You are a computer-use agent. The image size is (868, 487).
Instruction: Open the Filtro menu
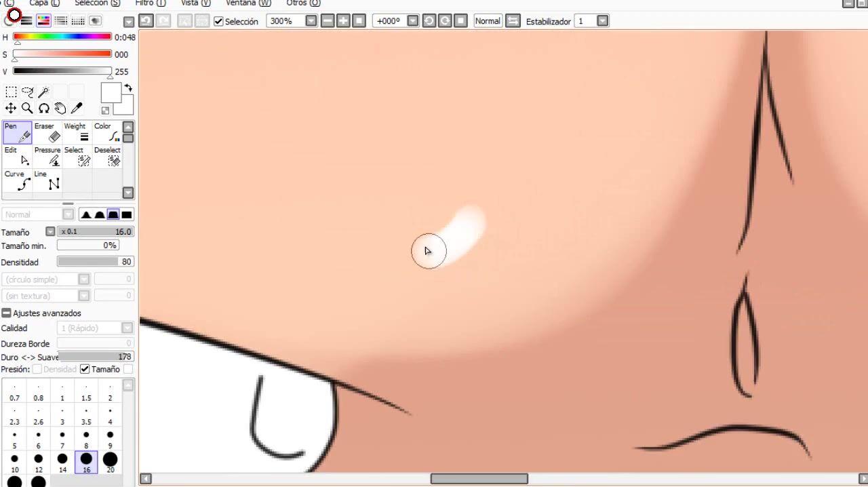[150, 3]
